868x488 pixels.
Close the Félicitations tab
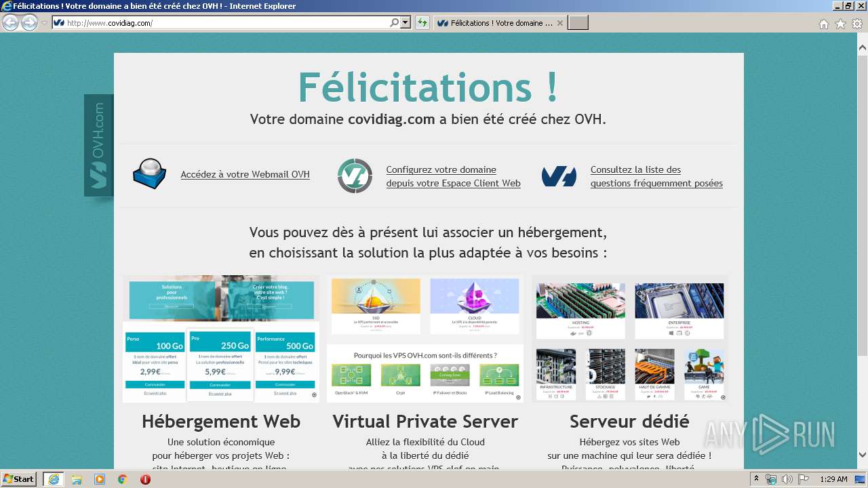pos(560,23)
